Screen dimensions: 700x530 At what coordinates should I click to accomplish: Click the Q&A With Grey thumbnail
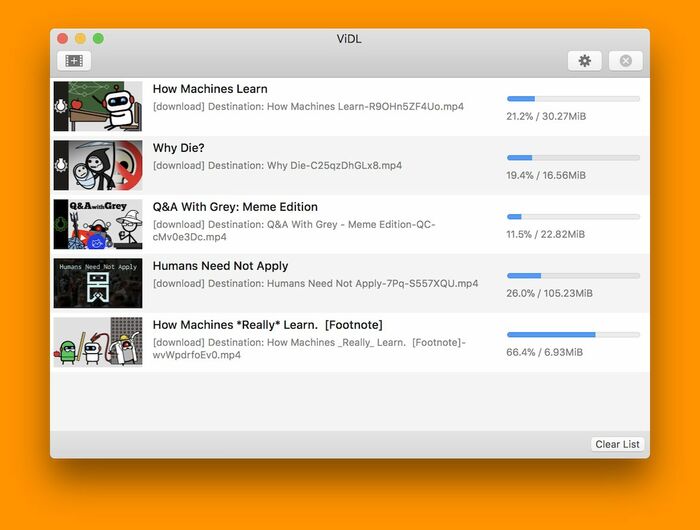click(x=98, y=224)
